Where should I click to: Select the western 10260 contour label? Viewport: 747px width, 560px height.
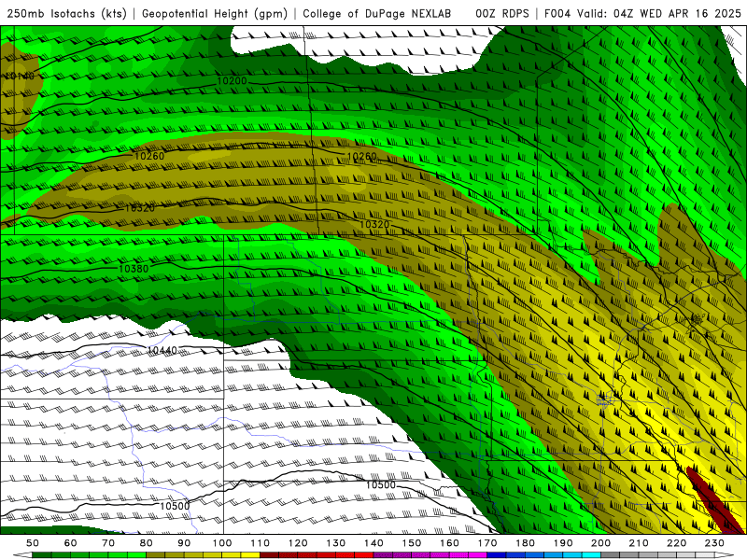tap(149, 156)
